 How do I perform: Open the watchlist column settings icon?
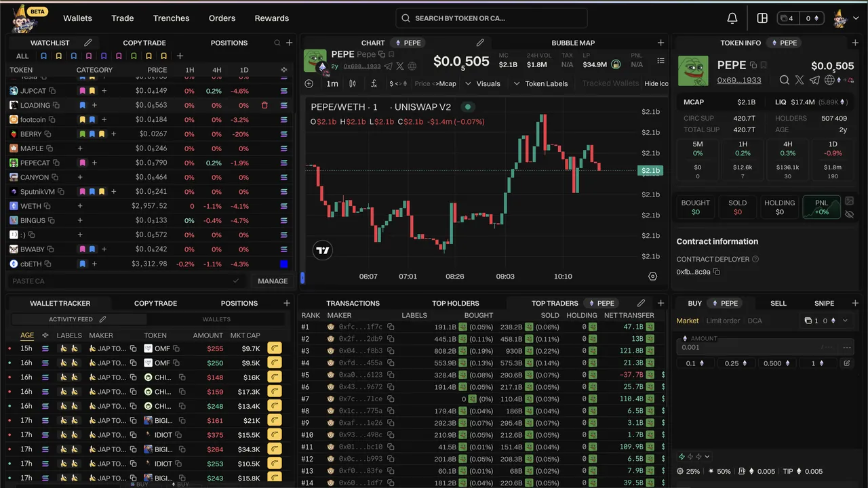283,70
